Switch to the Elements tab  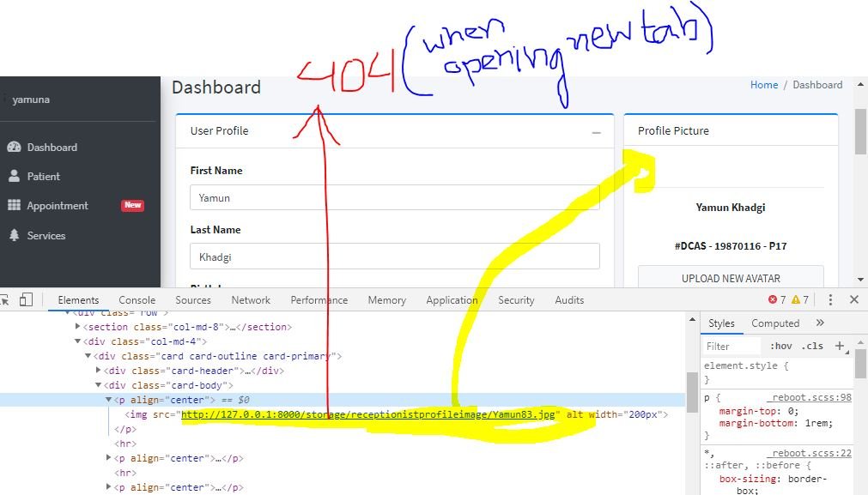pos(78,299)
